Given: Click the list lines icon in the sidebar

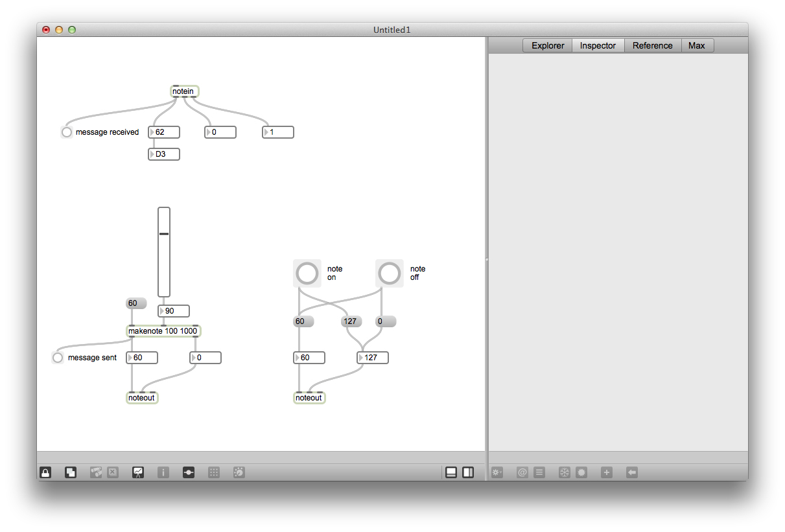Looking at the screenshot, I should click(x=539, y=472).
